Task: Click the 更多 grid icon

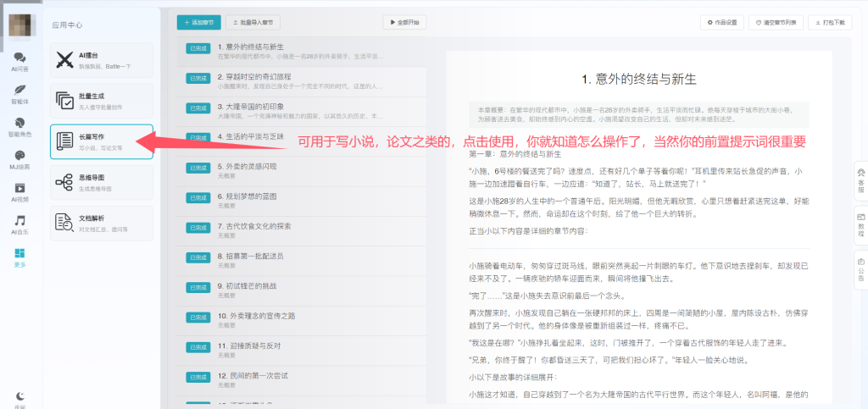Action: point(19,256)
